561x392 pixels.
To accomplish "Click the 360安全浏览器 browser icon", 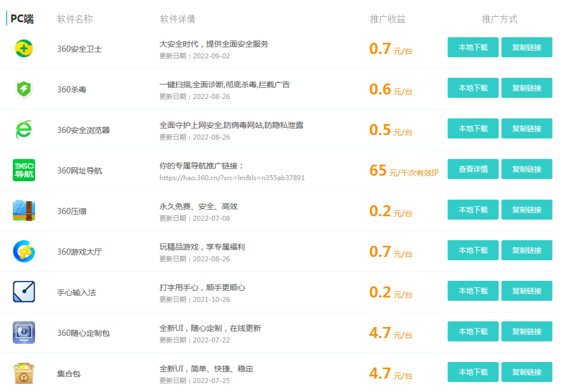I will pos(24,130).
